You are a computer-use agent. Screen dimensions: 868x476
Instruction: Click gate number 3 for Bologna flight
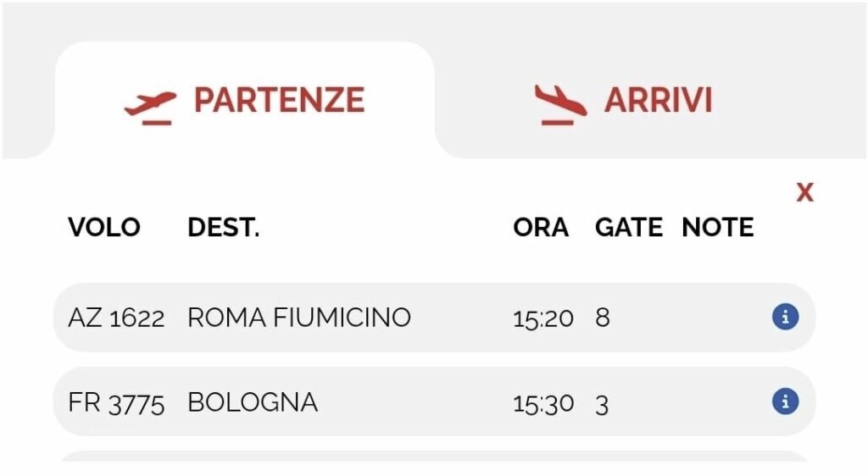(602, 403)
